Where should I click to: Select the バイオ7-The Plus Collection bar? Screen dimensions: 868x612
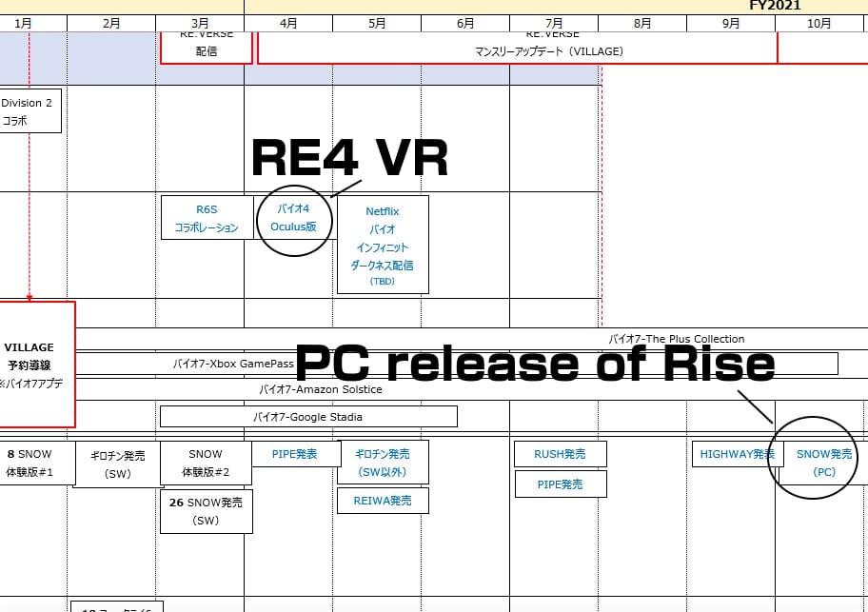pos(676,339)
